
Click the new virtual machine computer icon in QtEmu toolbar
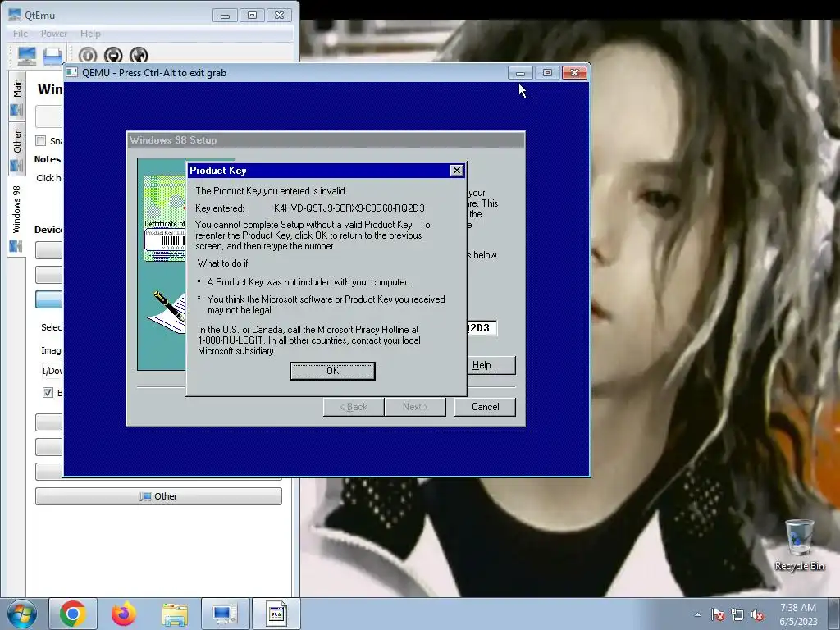tap(26, 55)
